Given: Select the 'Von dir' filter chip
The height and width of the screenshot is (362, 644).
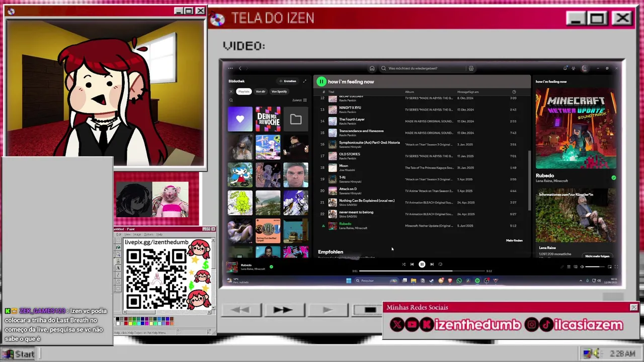Looking at the screenshot, I should click(260, 92).
